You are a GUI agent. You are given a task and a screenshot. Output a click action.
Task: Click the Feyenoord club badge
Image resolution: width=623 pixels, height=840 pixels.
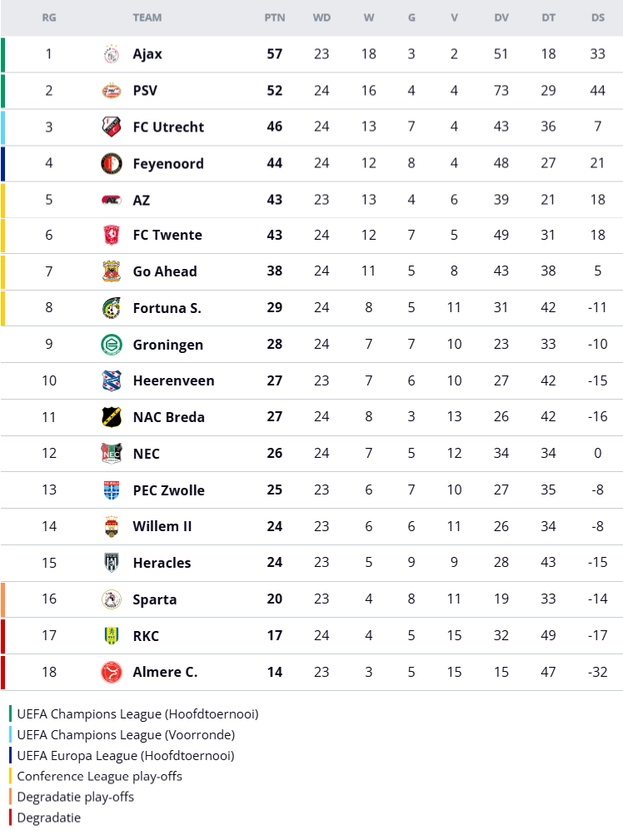coord(111,163)
